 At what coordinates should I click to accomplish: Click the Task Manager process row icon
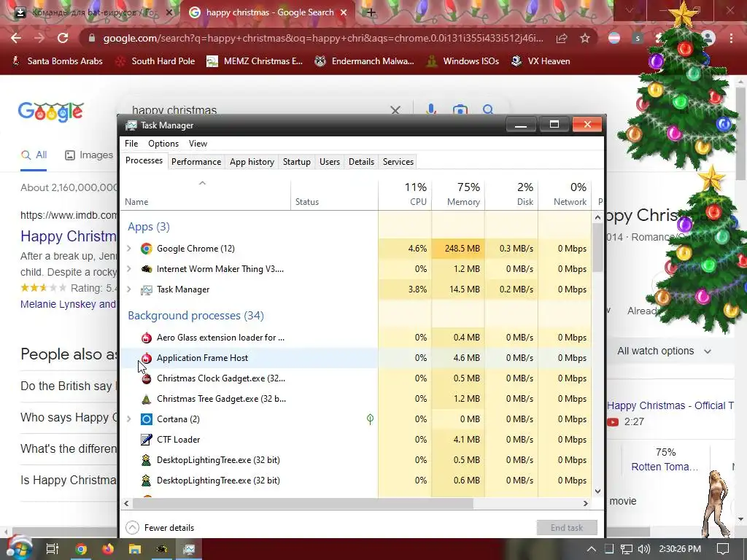point(146,289)
